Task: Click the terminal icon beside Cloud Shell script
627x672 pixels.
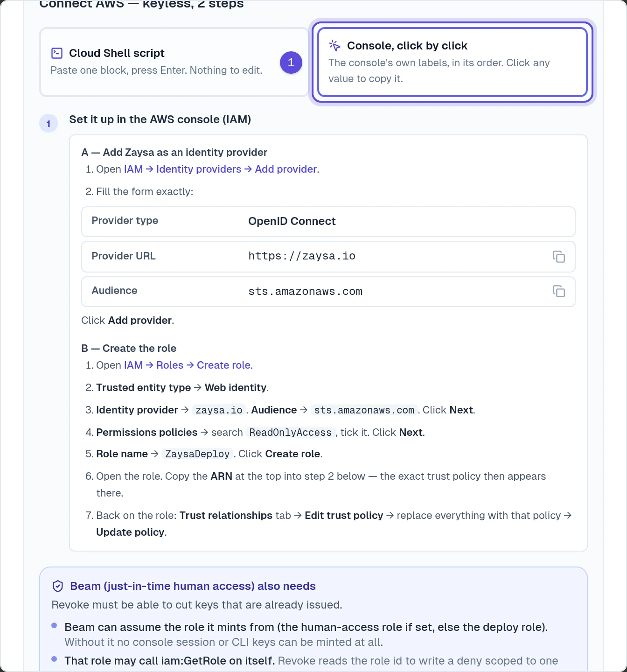Action: pos(57,53)
